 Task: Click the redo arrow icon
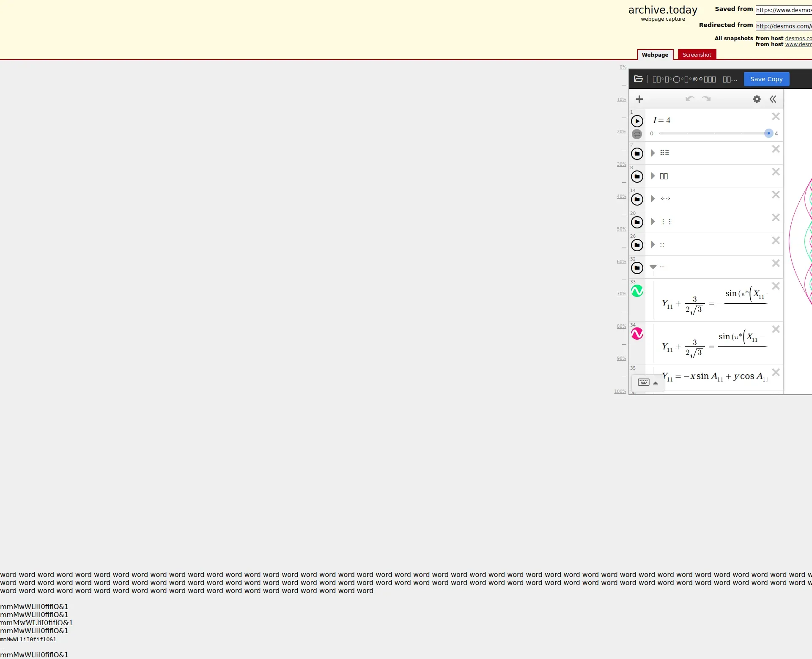pos(706,99)
